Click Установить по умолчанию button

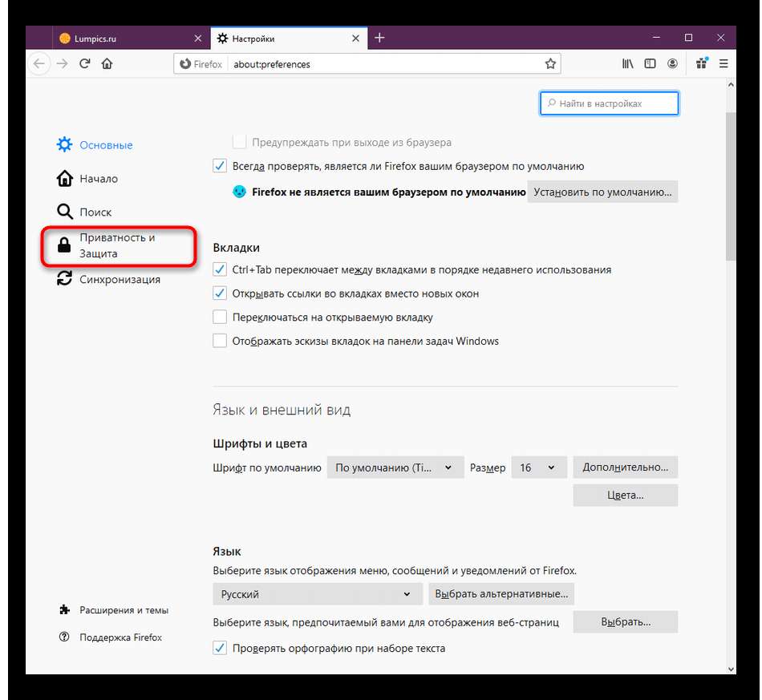602,192
